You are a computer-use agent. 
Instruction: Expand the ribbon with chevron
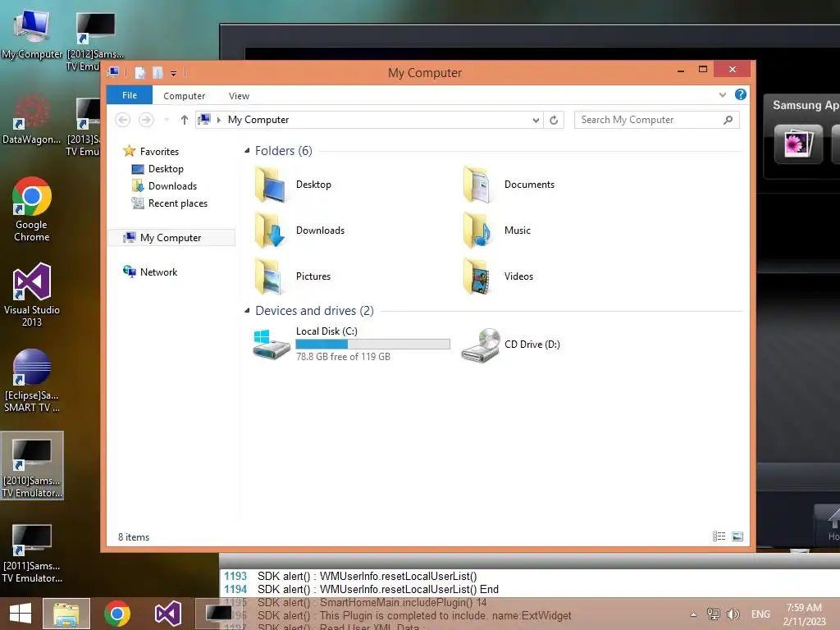(722, 95)
